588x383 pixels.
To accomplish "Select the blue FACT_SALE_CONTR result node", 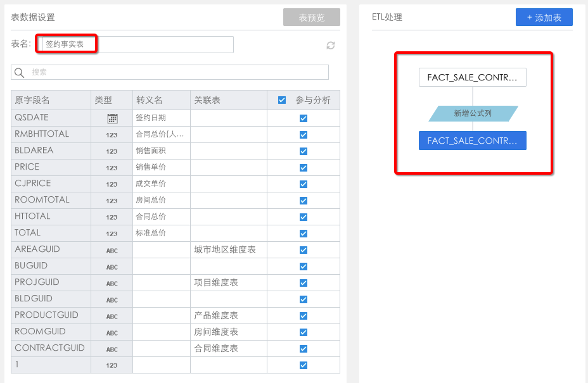I will (473, 141).
